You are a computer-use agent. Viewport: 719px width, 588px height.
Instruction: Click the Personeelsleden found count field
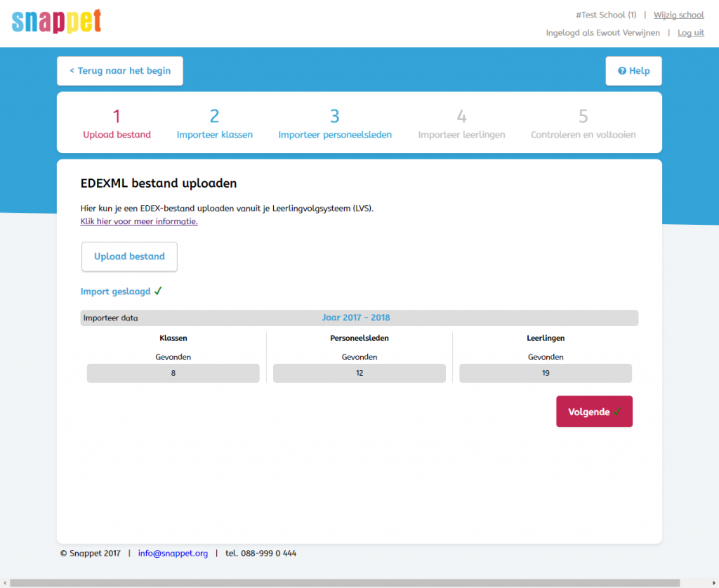359,373
